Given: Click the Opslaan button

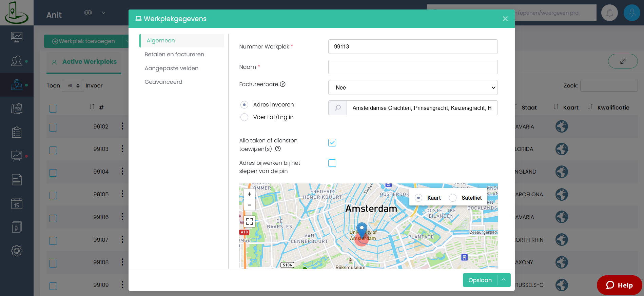Looking at the screenshot, I should click(x=480, y=280).
